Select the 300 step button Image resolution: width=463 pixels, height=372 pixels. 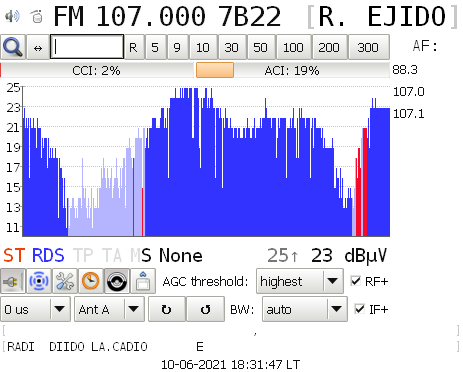click(x=368, y=47)
